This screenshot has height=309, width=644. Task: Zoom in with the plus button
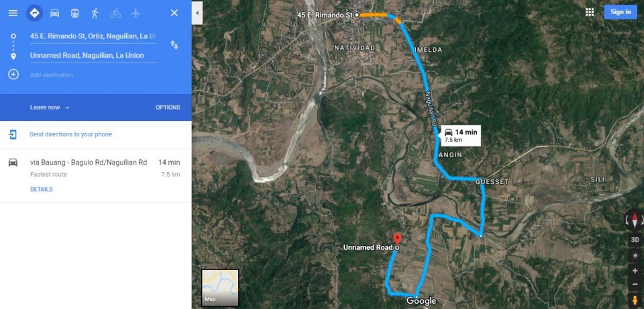635,271
